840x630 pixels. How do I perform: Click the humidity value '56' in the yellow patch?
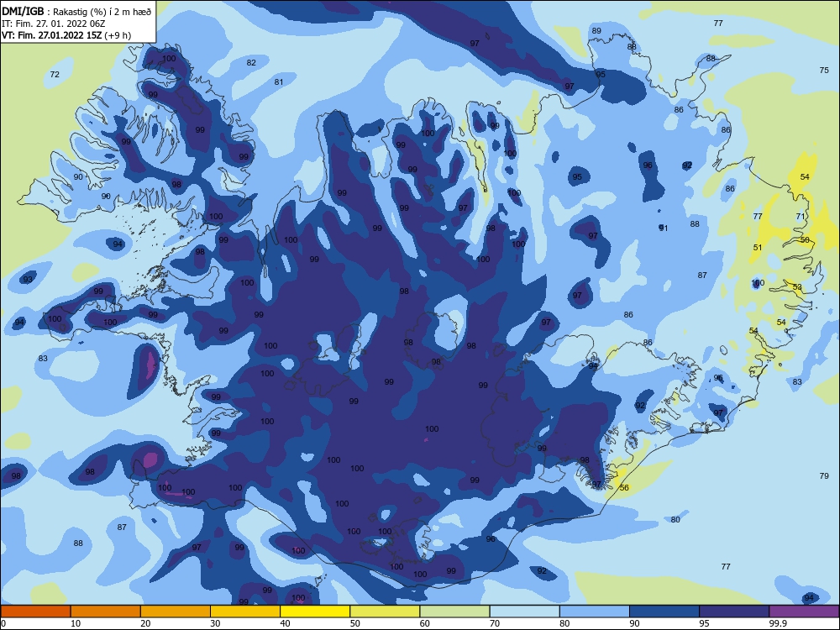[x=624, y=487]
